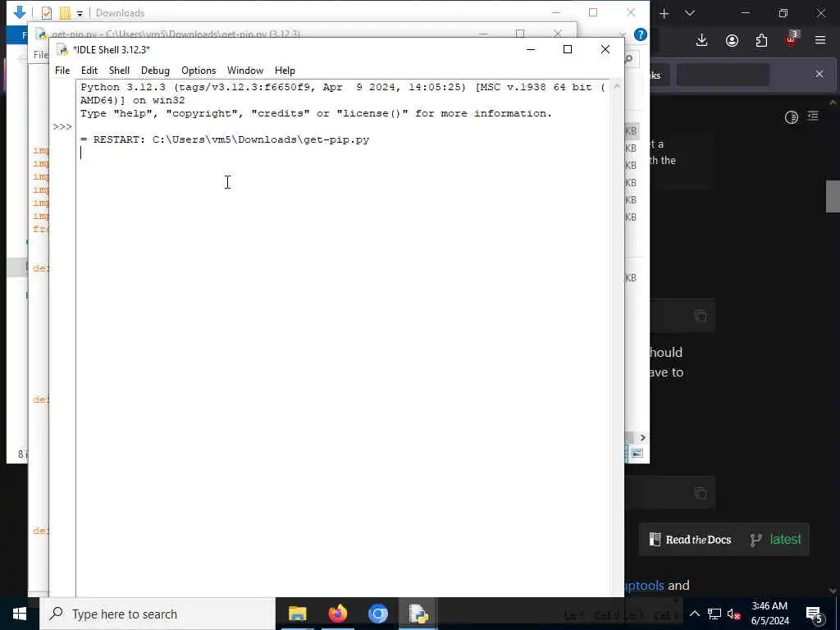Image resolution: width=840 pixels, height=630 pixels.
Task: Click the uBlock Origin extension icon
Action: [x=792, y=39]
